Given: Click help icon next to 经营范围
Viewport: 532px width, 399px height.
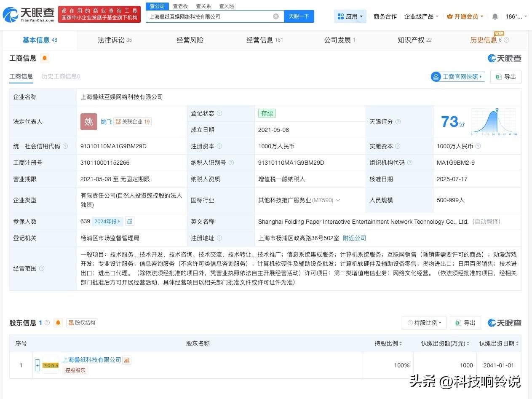Looking at the screenshot, I should click(41, 268).
